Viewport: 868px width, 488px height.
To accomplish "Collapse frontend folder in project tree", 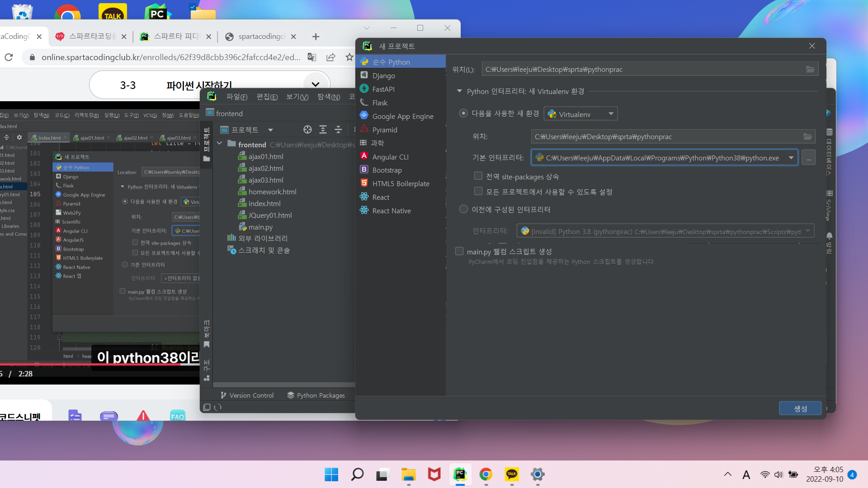I will click(219, 144).
